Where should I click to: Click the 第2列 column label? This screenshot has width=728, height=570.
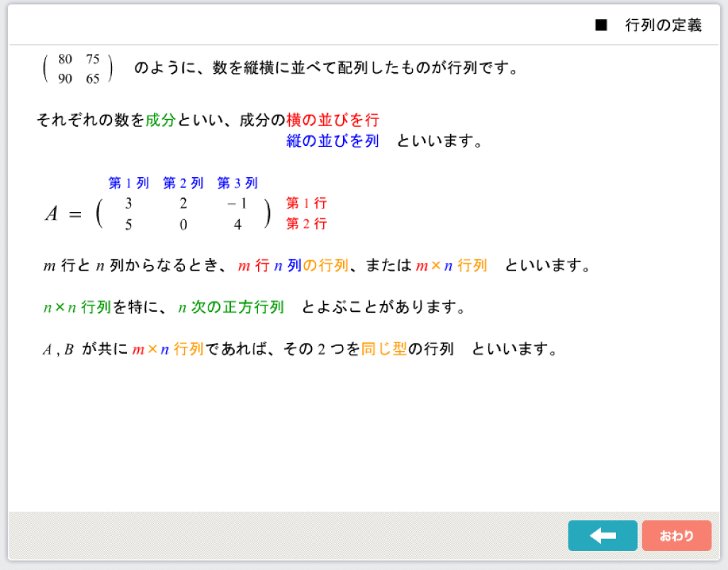[183, 184]
